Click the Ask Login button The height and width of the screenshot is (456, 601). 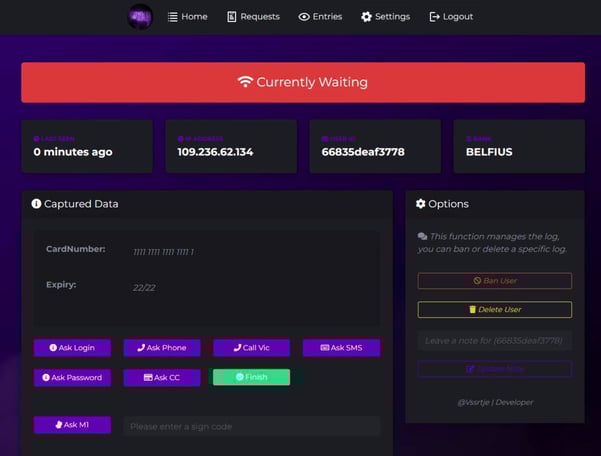(x=72, y=348)
